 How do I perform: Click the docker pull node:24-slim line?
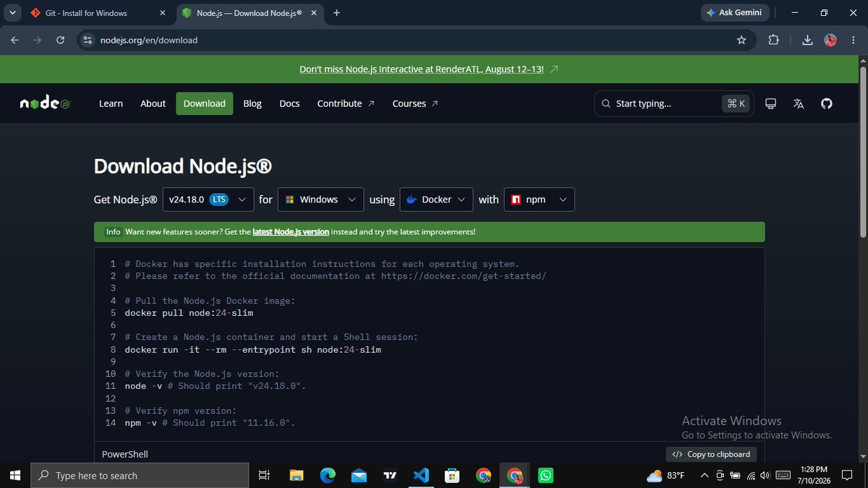[189, 313]
